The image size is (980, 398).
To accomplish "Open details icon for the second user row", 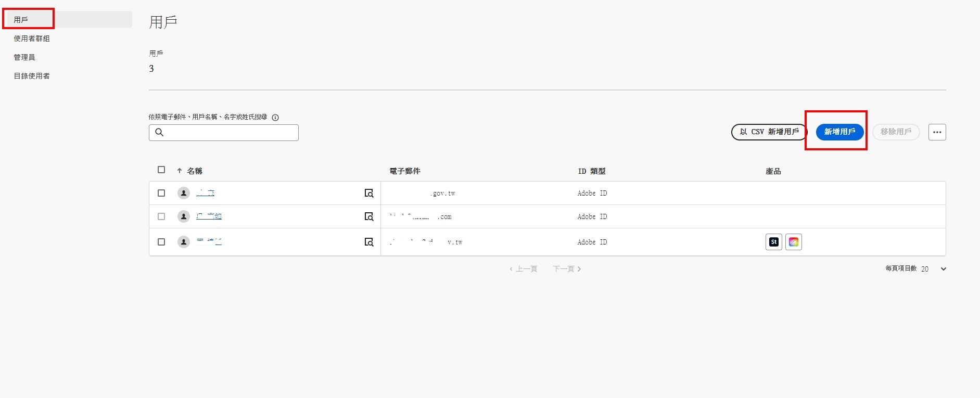I will tap(369, 216).
